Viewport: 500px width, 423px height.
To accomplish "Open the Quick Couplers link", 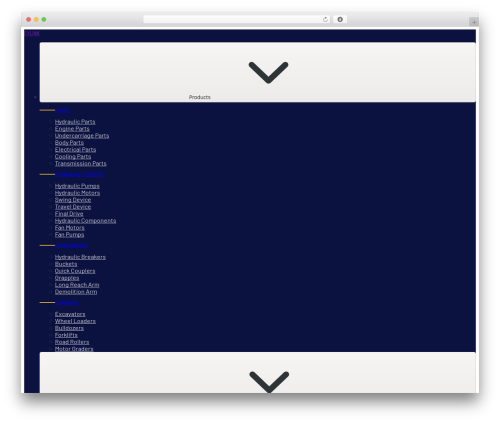I will (x=75, y=271).
